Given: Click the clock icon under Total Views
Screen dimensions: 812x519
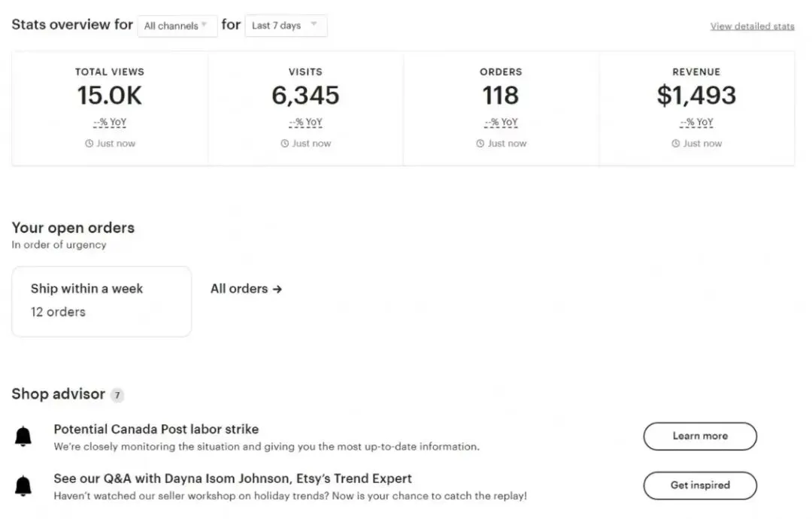Looking at the screenshot, I should coord(89,144).
